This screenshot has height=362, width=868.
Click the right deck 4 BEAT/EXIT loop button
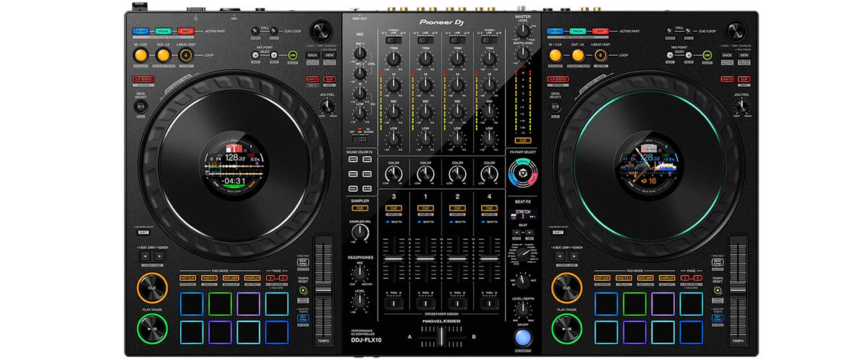pyautogui.click(x=601, y=55)
